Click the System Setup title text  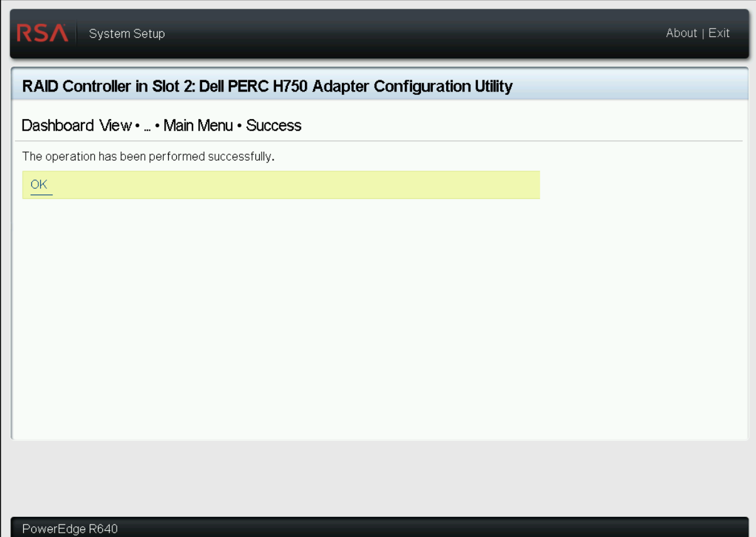[127, 34]
